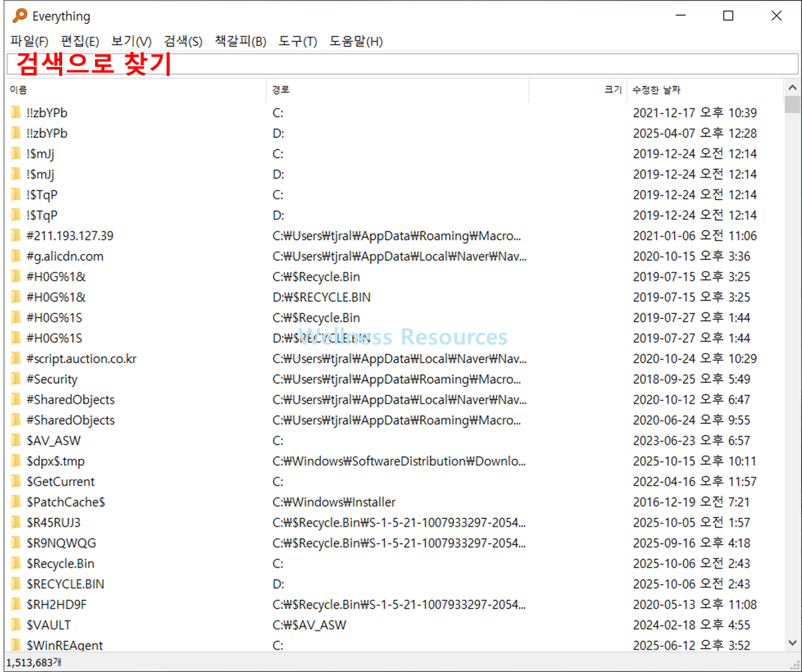
Task: Select the $RH2HD9F entry
Action: tap(56, 604)
